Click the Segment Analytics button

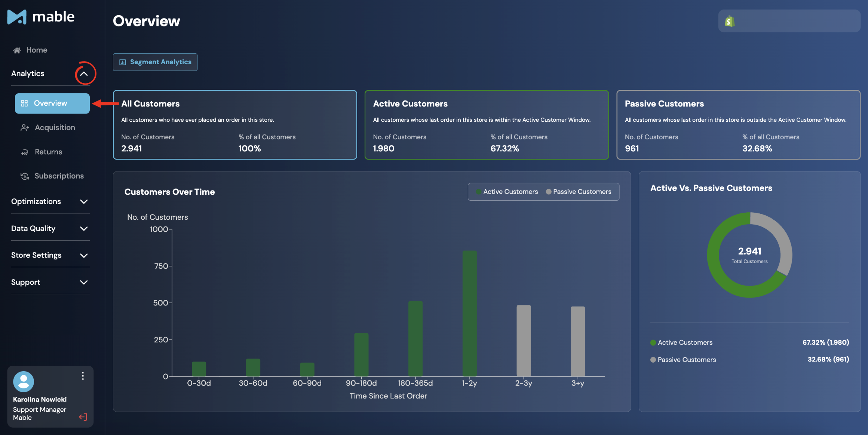[x=155, y=62]
